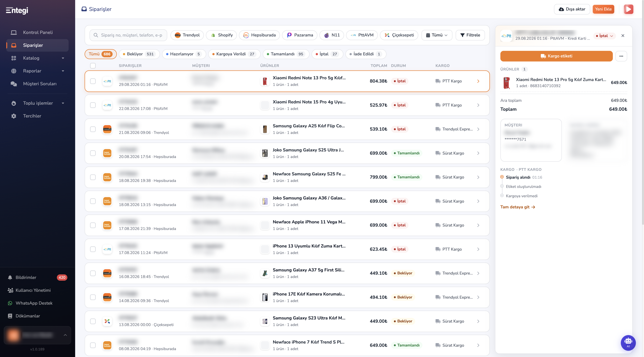Click the order search input field
The height and width of the screenshot is (357, 644).
tap(128, 35)
